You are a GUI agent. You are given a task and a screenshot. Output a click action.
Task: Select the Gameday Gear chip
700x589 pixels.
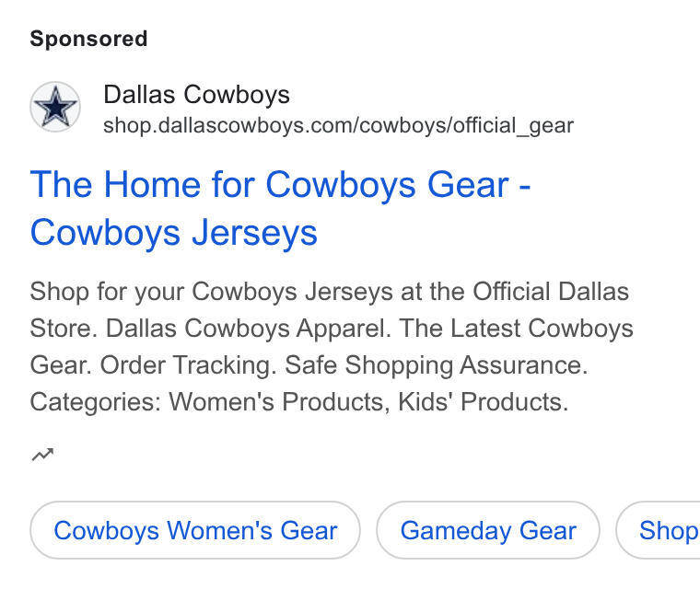point(488,530)
